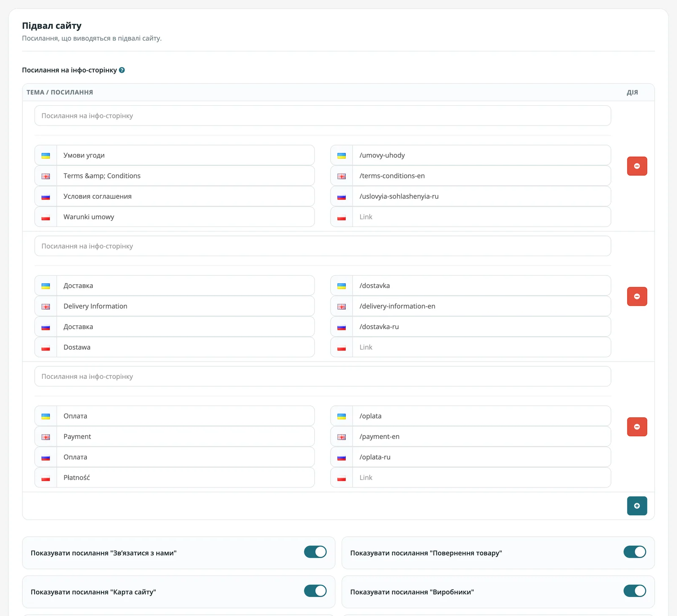Edit the /delivery-information-en link field
Screen dimensions: 677x616
tap(482, 306)
